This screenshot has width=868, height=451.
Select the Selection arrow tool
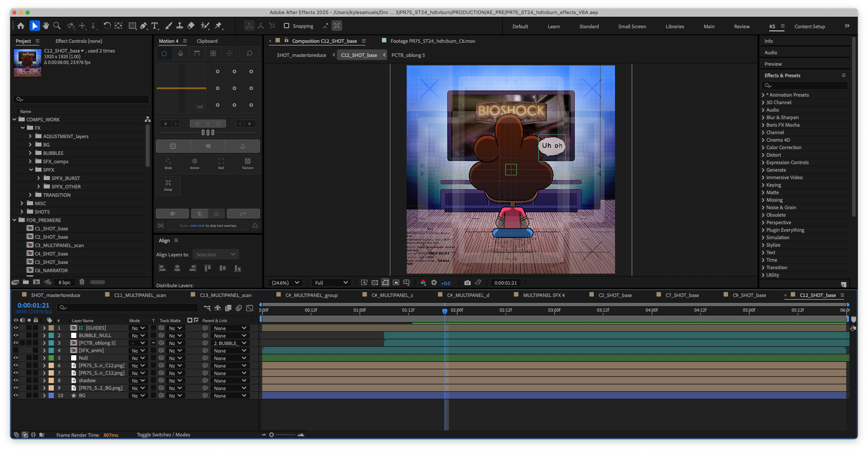pos(34,26)
